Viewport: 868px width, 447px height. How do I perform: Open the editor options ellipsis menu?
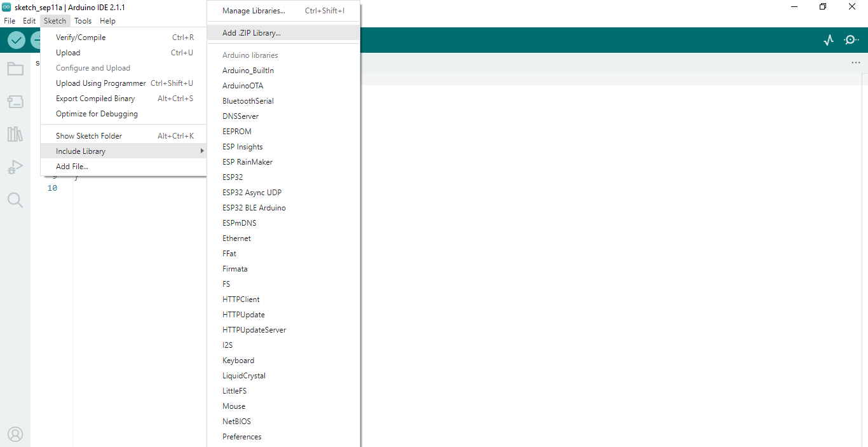click(x=855, y=62)
